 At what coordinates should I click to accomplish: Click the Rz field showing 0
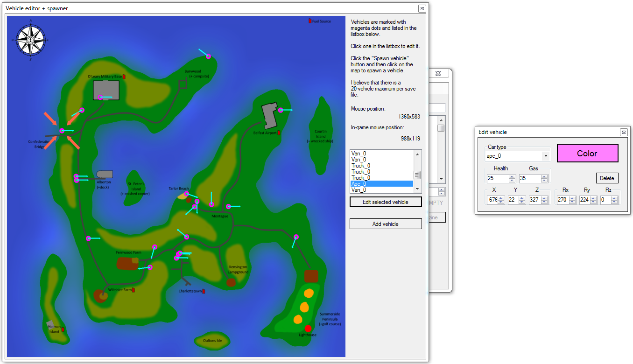pyautogui.click(x=606, y=200)
